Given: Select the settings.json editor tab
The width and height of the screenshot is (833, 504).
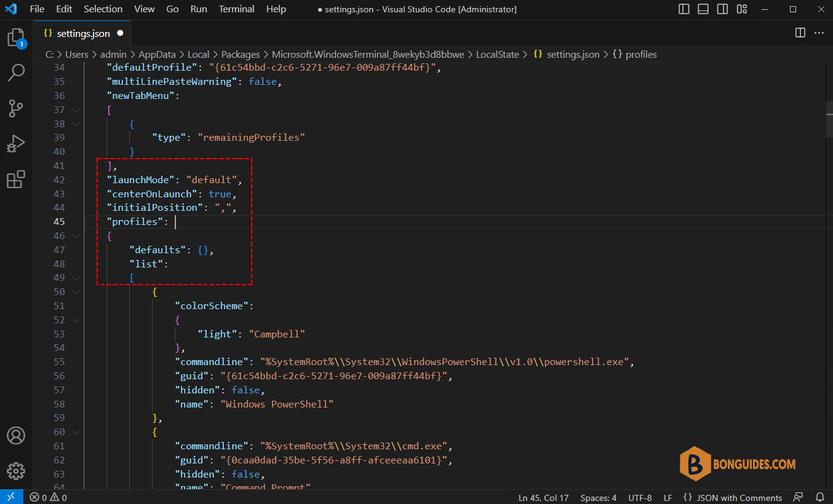Looking at the screenshot, I should pos(82,33).
